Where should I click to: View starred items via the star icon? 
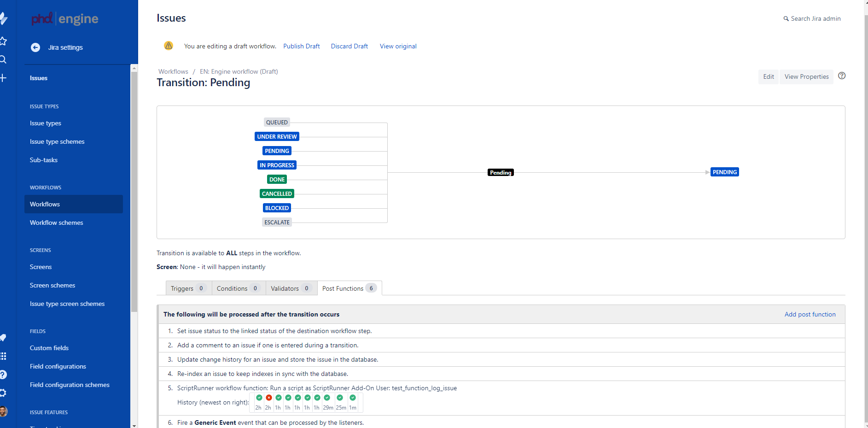[x=4, y=41]
